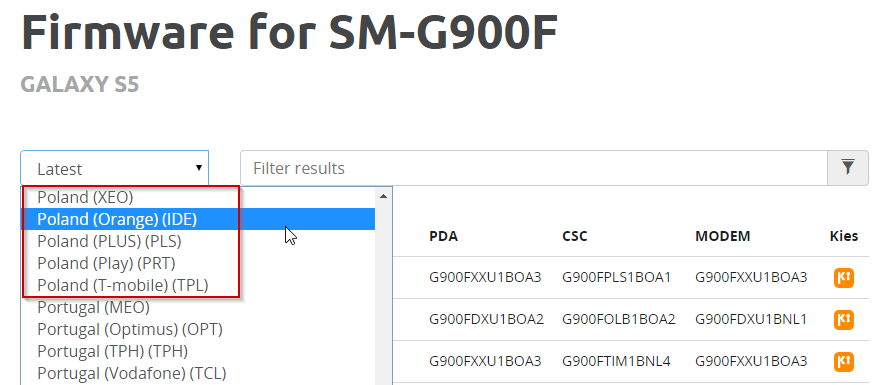Focus the Filter results input field
Screen dimensions: 876x385
(x=534, y=168)
